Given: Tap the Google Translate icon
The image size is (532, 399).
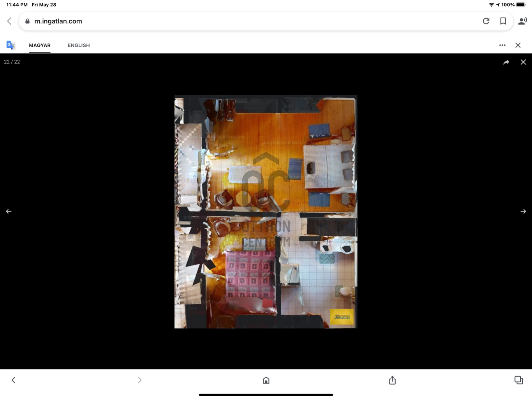Looking at the screenshot, I should click(x=10, y=45).
